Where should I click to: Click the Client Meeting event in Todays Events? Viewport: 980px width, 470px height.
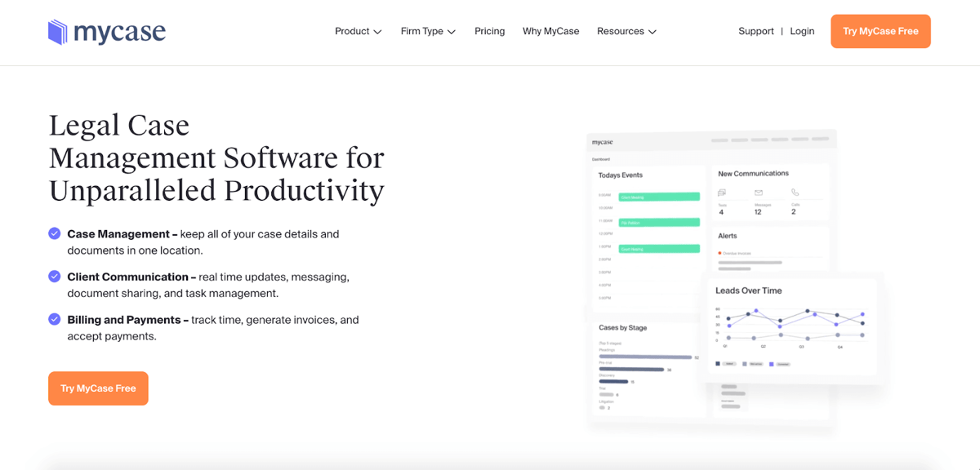pyautogui.click(x=660, y=197)
